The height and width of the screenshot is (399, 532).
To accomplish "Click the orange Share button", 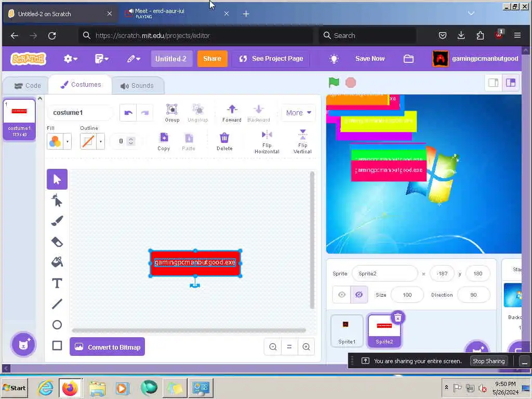I will (x=212, y=59).
